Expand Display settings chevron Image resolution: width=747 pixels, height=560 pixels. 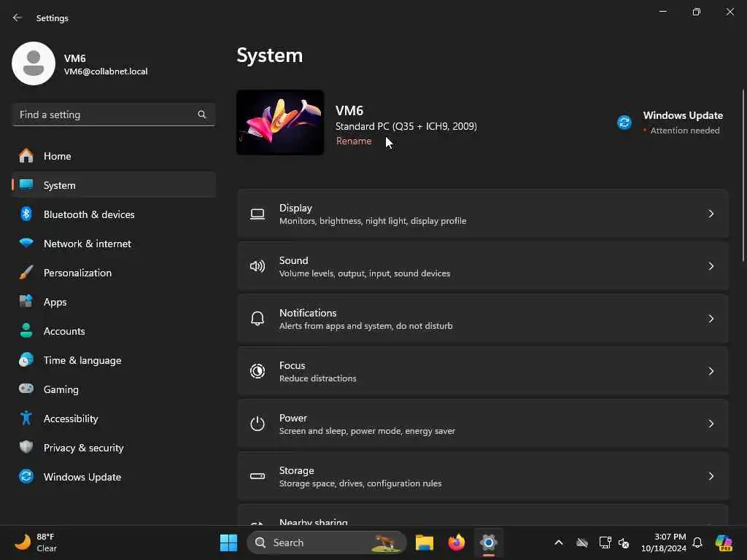tap(711, 214)
